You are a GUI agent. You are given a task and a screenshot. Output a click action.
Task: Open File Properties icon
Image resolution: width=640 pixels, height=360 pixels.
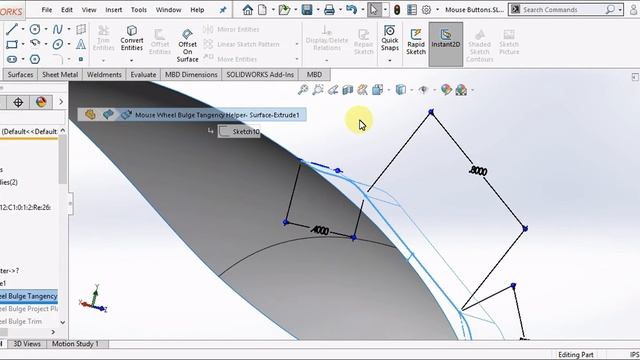point(412,9)
